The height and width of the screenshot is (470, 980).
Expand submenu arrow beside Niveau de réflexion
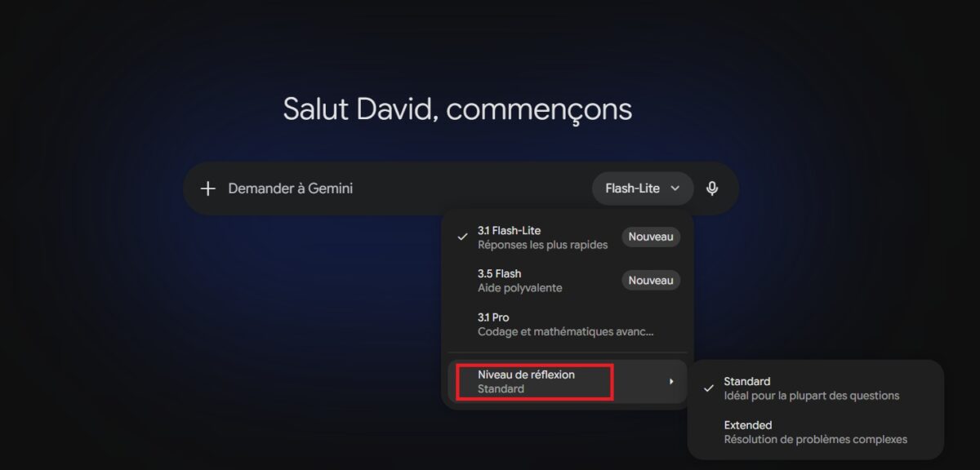671,381
